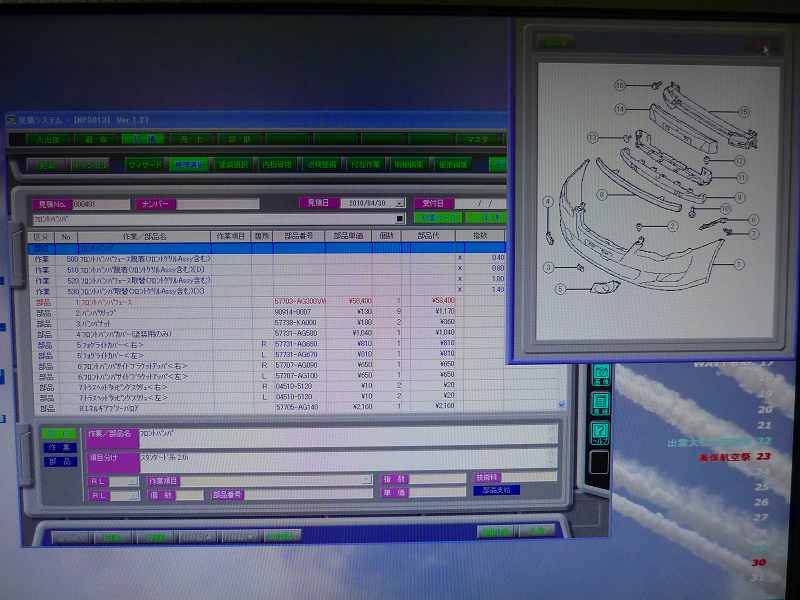
Task: Click callout 4 on diagram left side
Action: tap(548, 202)
